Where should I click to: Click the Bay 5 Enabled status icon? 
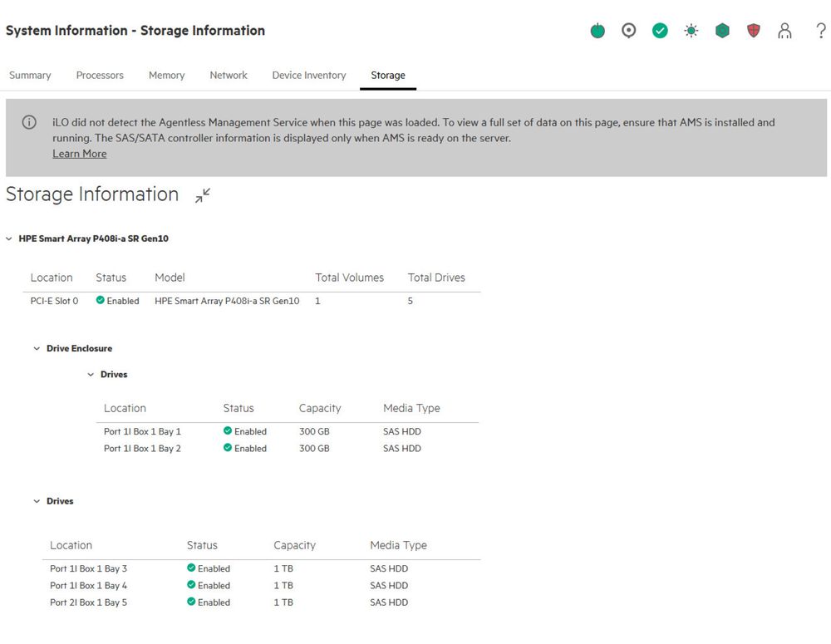coord(191,602)
